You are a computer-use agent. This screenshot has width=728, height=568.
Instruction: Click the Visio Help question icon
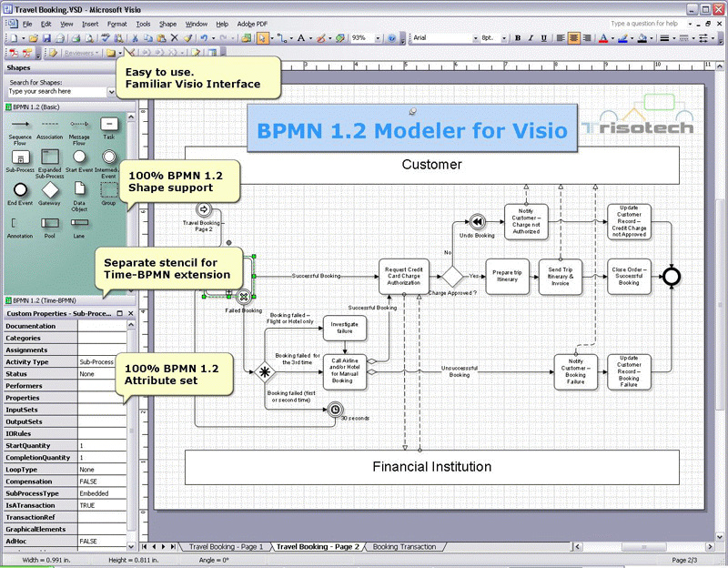(392, 38)
